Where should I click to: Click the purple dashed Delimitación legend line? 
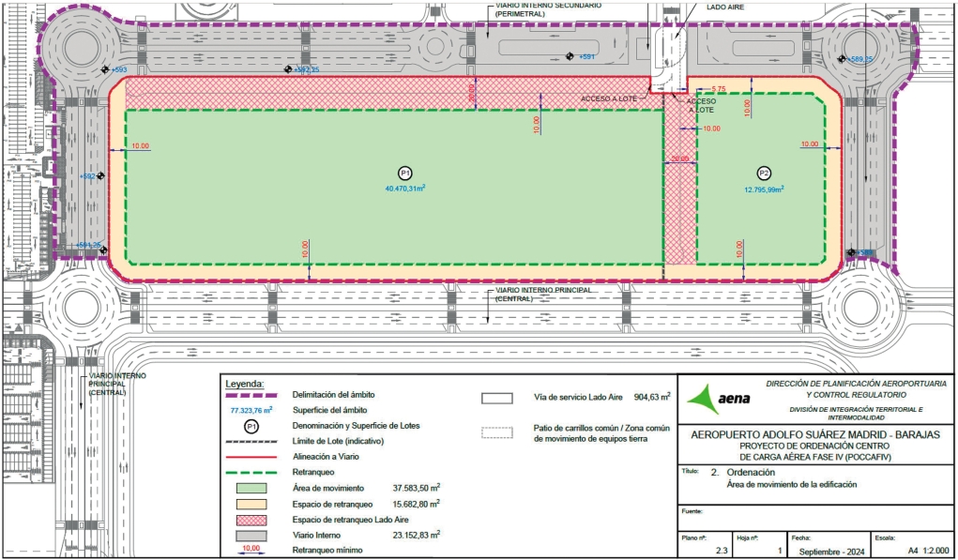(x=251, y=395)
